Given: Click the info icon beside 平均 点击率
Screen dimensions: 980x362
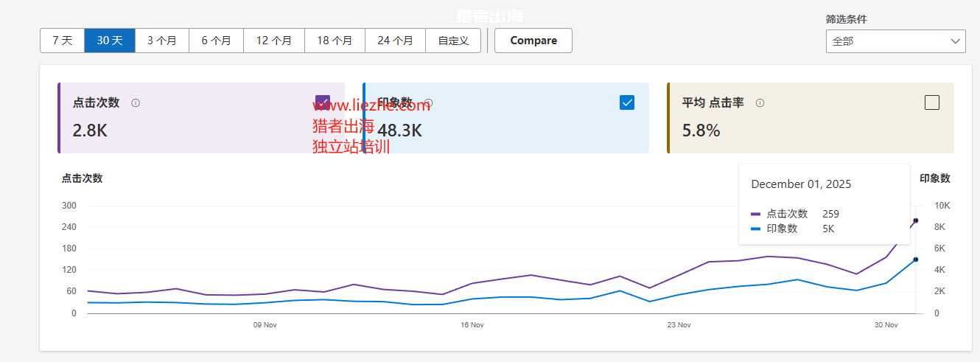Looking at the screenshot, I should 760,103.
